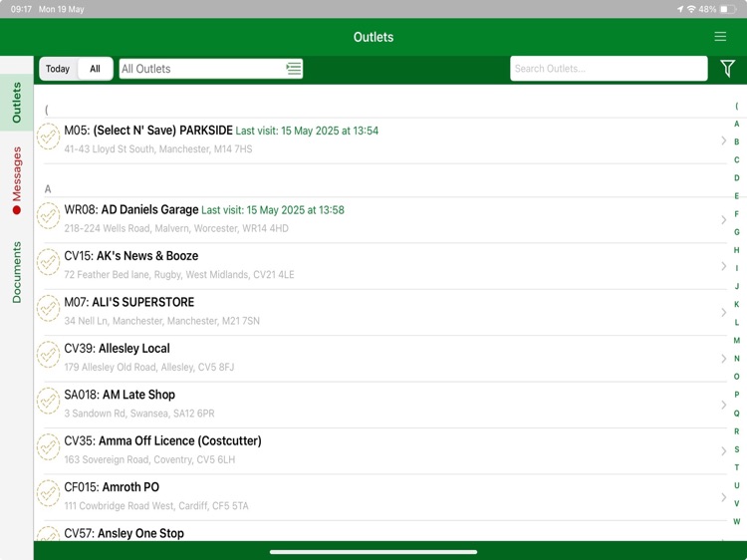Click the Wi-Fi icon in status bar

coord(691,9)
